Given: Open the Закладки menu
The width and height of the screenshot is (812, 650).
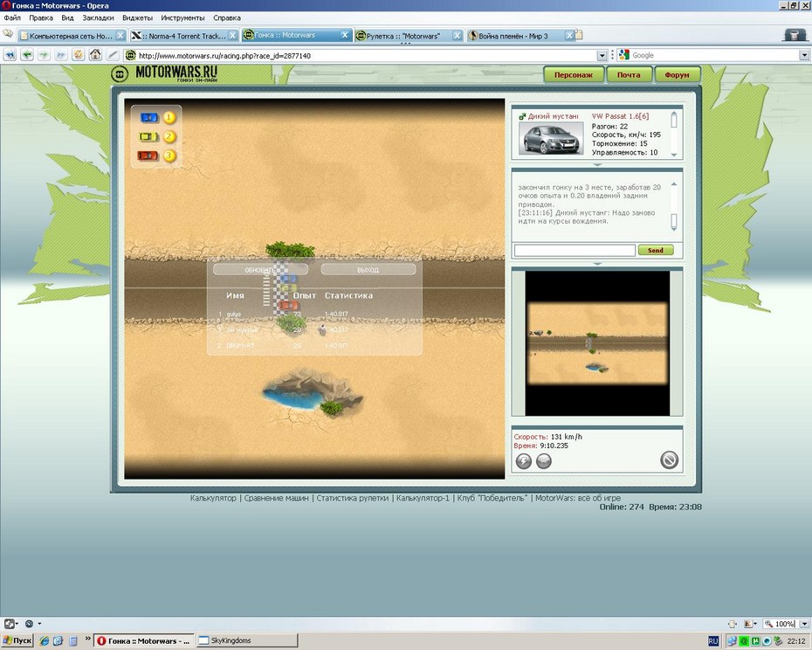Looking at the screenshot, I should 98,17.
